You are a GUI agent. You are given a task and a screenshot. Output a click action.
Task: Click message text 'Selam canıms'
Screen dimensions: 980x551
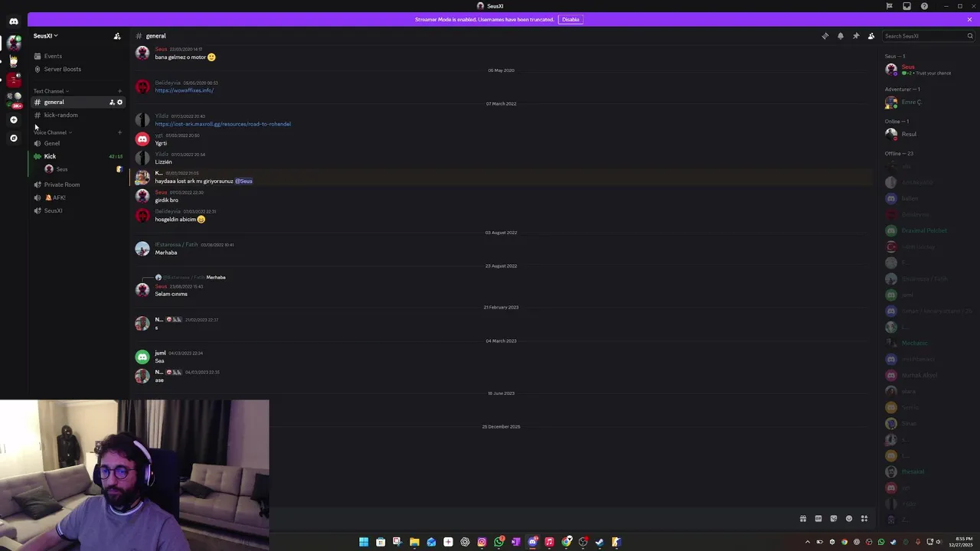click(171, 294)
